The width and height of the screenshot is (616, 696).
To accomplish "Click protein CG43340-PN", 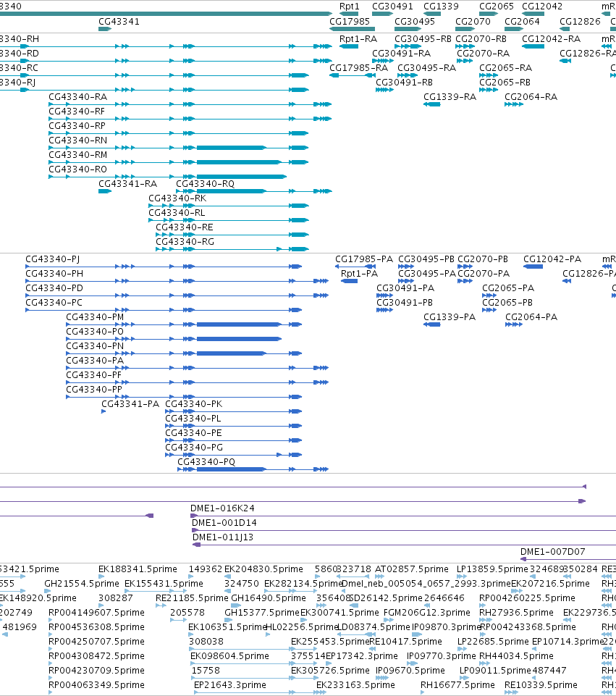I will point(95,346).
